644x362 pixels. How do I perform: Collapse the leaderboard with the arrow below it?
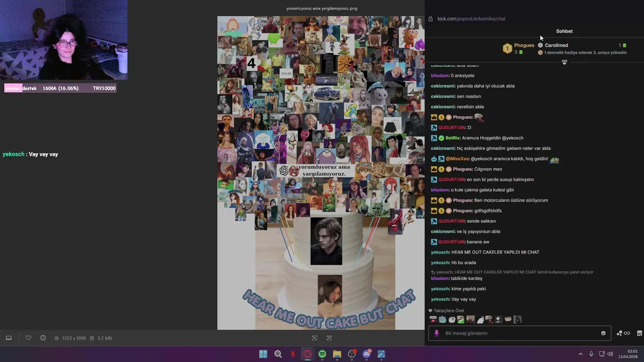pos(564,62)
